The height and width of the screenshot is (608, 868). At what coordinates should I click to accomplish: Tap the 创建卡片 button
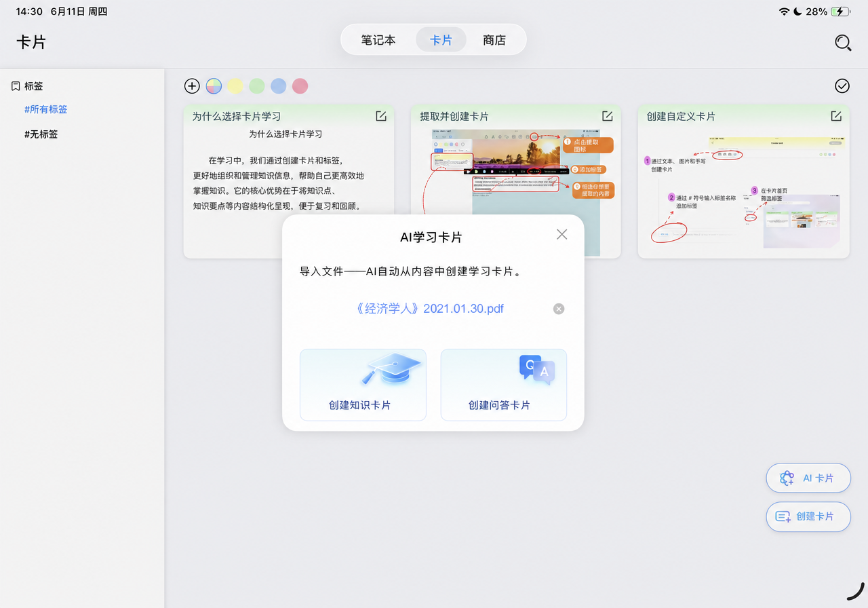click(x=808, y=516)
